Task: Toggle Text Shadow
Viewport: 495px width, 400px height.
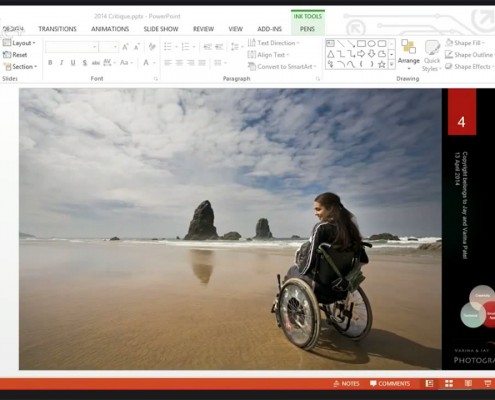Action: click(x=85, y=62)
